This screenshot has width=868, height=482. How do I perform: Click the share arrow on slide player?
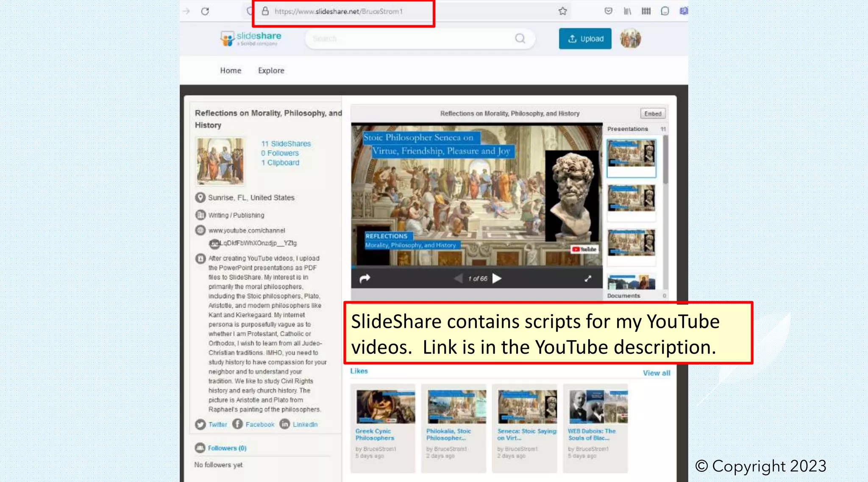(x=364, y=278)
